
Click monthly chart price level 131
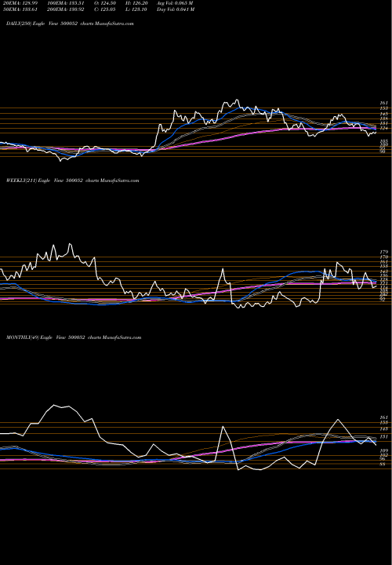click(x=383, y=437)
